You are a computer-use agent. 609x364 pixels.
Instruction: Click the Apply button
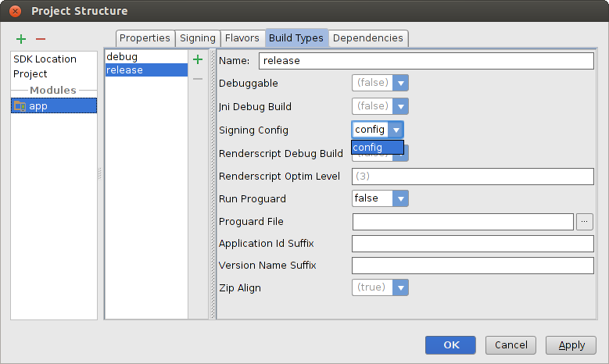tap(571, 345)
